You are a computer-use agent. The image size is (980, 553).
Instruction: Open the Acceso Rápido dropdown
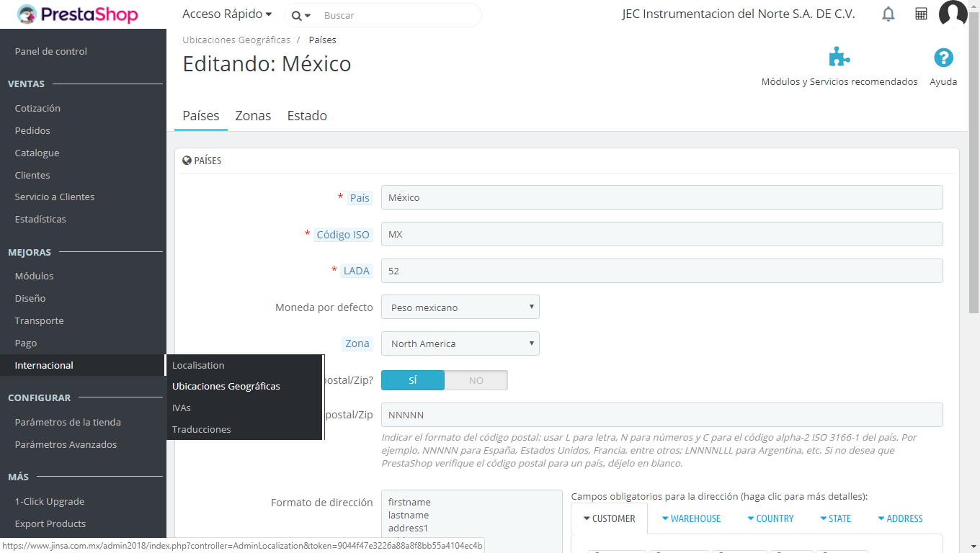pyautogui.click(x=227, y=14)
